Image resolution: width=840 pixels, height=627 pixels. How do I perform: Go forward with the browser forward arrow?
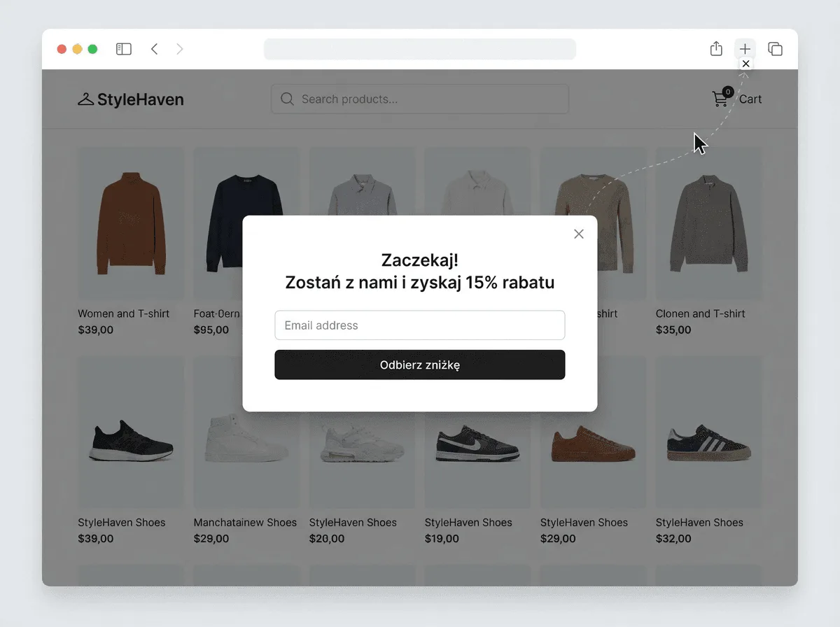point(180,49)
